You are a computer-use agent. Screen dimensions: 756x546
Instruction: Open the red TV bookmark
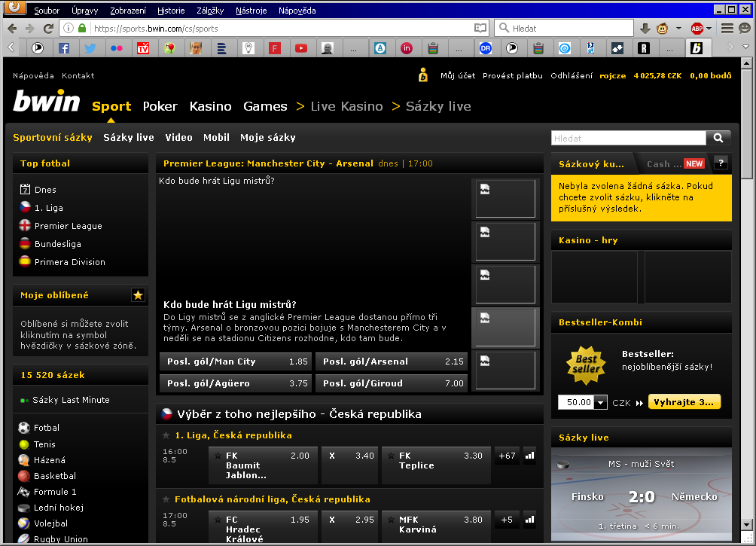pos(143,47)
